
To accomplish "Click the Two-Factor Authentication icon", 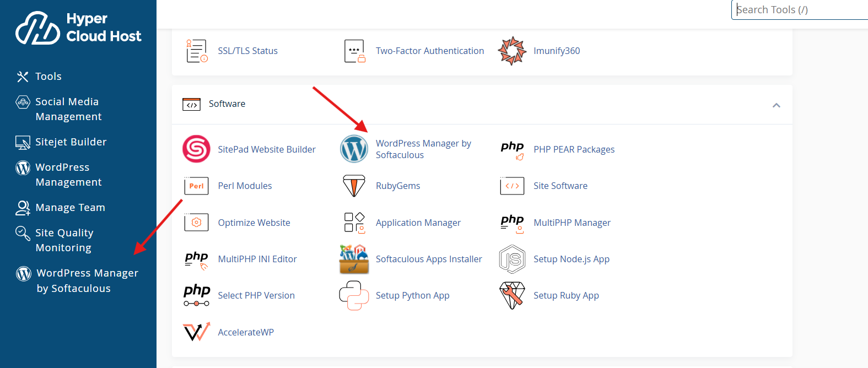I will click(x=354, y=51).
